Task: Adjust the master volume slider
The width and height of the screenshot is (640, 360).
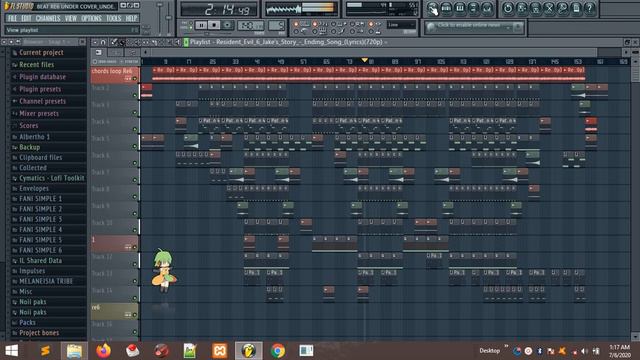Action: [x=160, y=18]
